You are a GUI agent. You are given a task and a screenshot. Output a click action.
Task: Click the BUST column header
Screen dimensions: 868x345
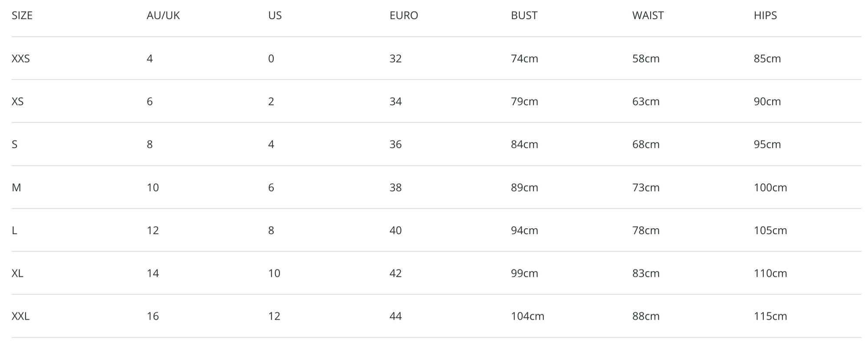pyautogui.click(x=524, y=16)
